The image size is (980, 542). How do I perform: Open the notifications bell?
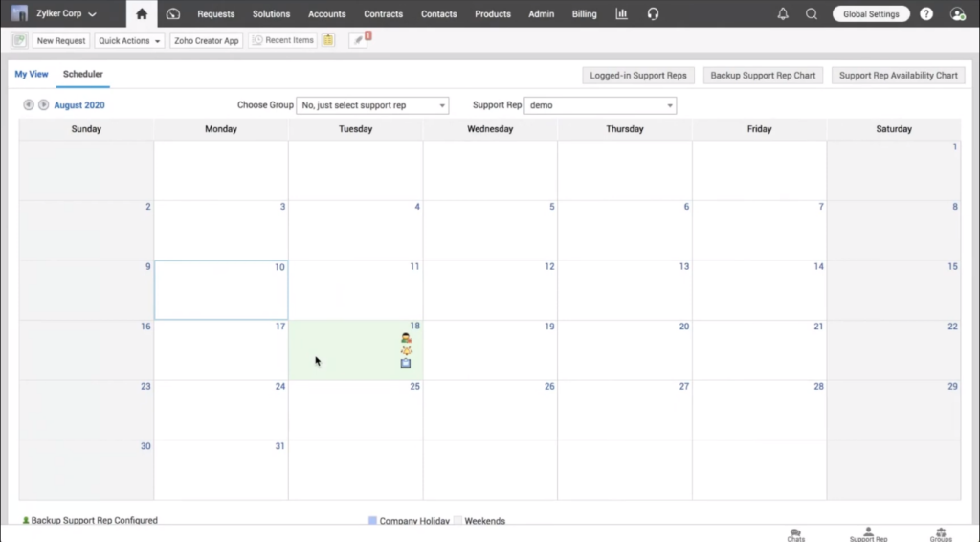click(783, 14)
